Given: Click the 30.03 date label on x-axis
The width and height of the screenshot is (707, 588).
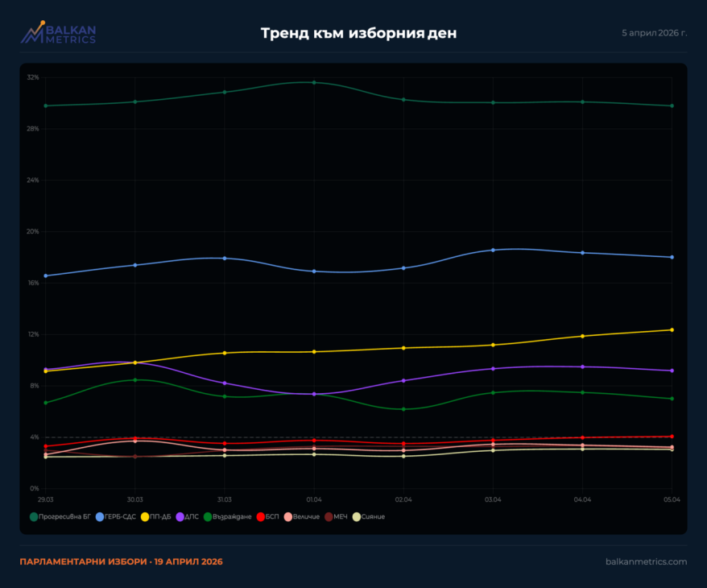Looking at the screenshot, I should point(135,499).
